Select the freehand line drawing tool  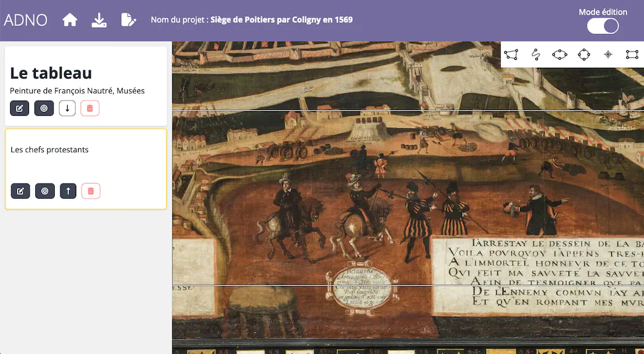click(536, 54)
